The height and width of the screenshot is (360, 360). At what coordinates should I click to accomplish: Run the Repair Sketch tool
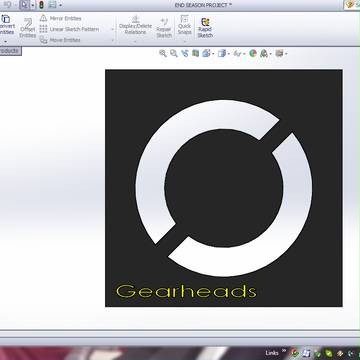click(164, 28)
